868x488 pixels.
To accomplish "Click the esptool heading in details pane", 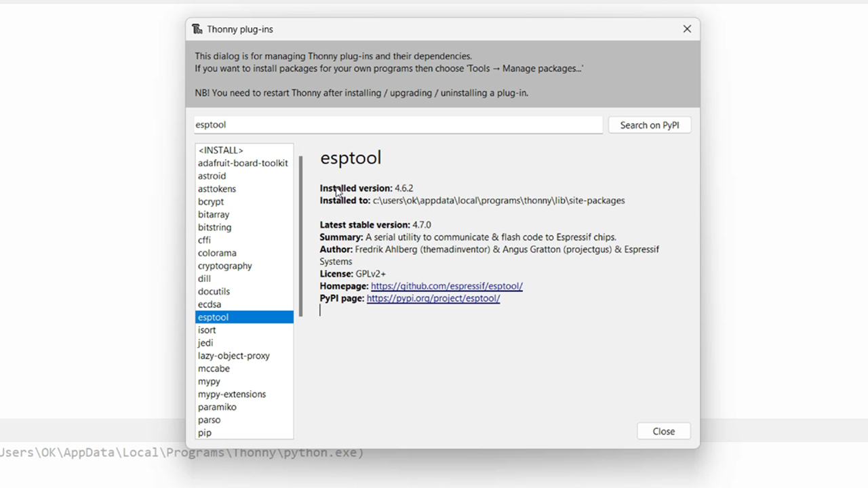I will point(351,158).
